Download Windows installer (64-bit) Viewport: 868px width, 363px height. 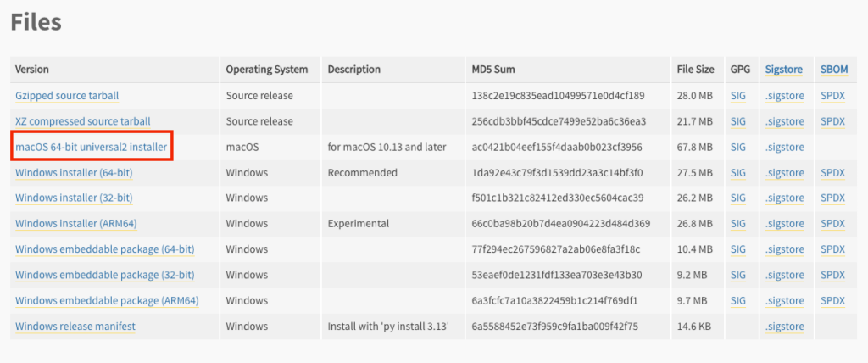(74, 173)
